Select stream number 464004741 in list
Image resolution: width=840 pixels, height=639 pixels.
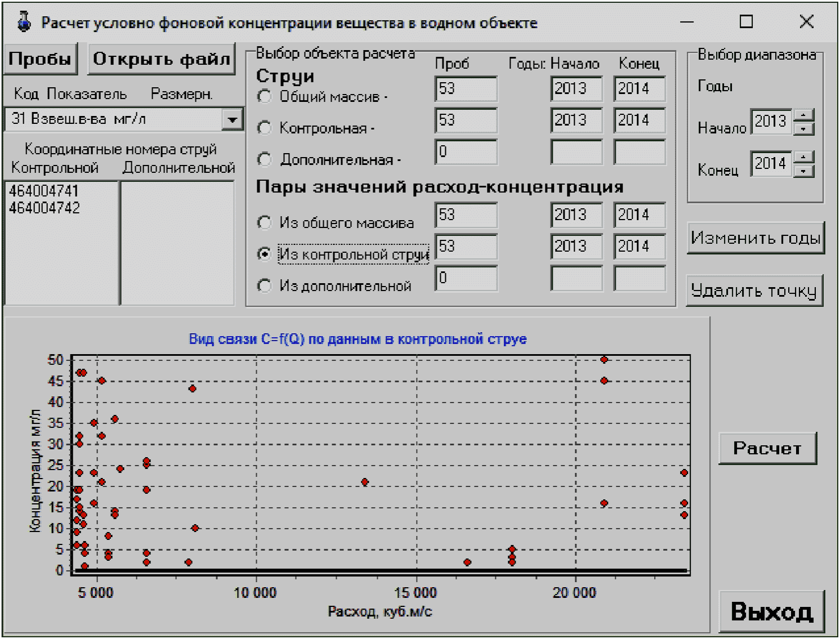[44, 191]
